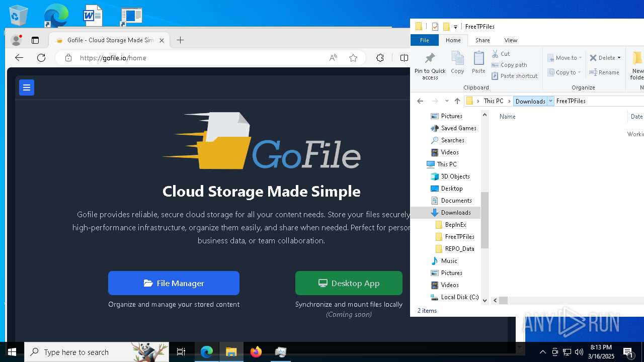Click FreeTPFiles in the breadcrumb
Viewport: 644px width, 362px height.
pyautogui.click(x=571, y=101)
